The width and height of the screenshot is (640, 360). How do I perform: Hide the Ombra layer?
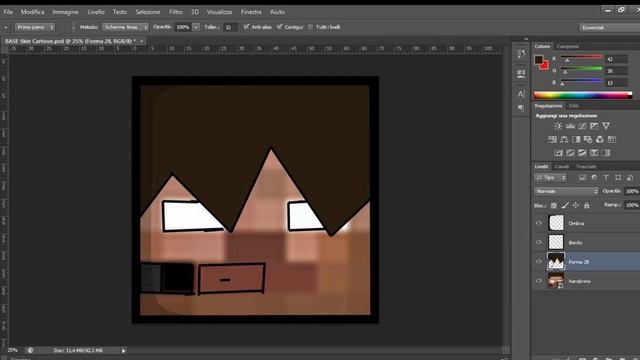pos(539,223)
